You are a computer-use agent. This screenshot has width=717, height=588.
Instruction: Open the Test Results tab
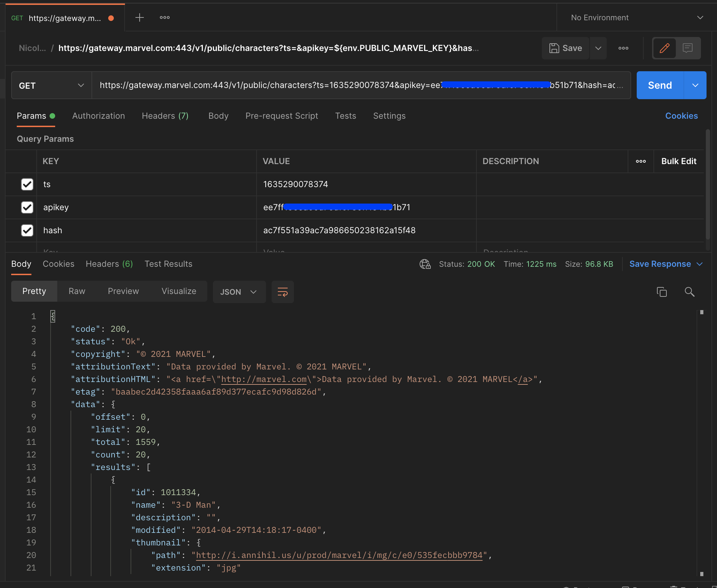coord(168,264)
